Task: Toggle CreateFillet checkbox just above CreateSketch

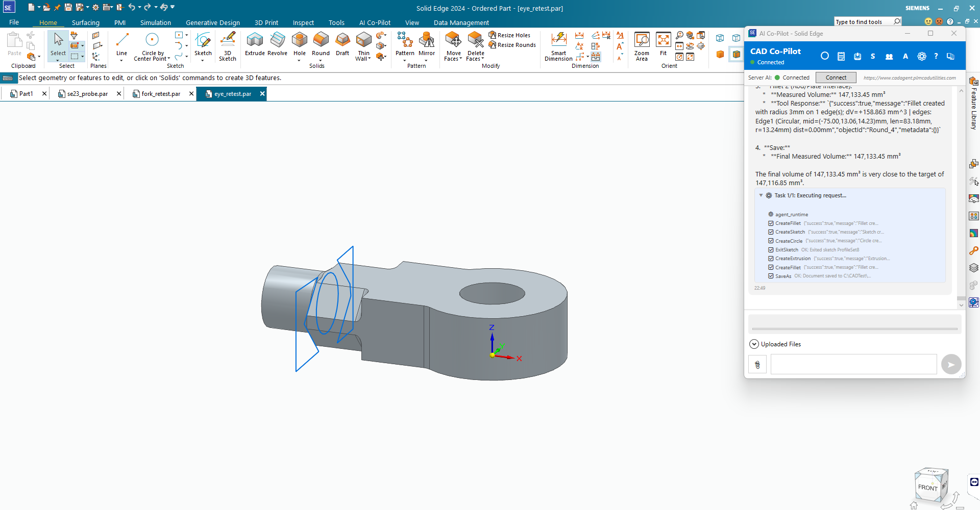Action: [x=771, y=223]
